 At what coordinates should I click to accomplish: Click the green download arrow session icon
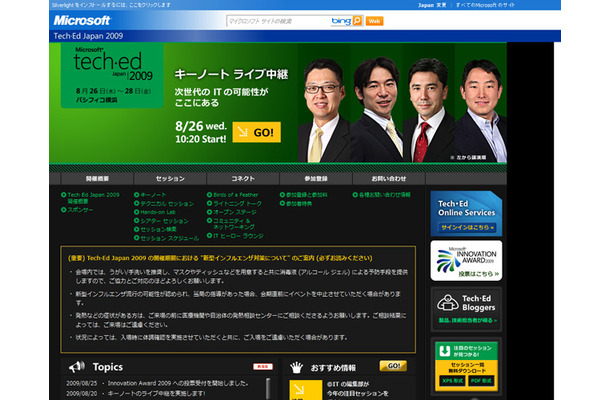445,351
